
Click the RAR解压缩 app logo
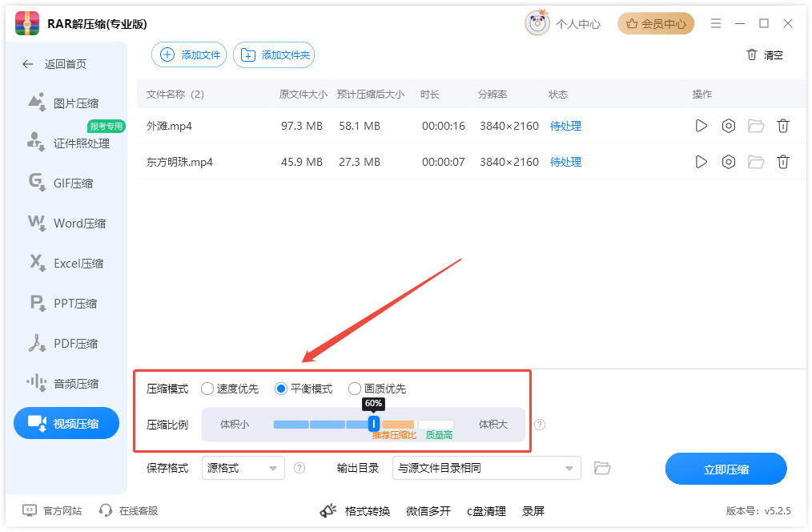27,23
